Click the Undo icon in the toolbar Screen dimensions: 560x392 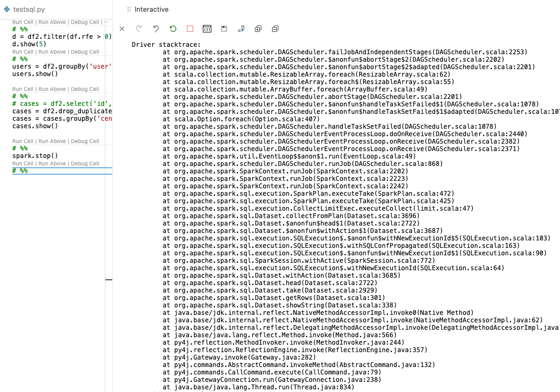tap(156, 29)
